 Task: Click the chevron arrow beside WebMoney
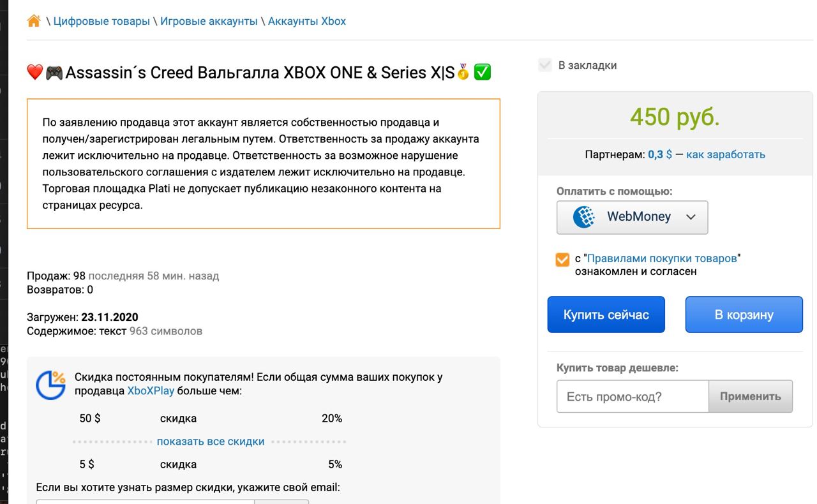(x=691, y=217)
